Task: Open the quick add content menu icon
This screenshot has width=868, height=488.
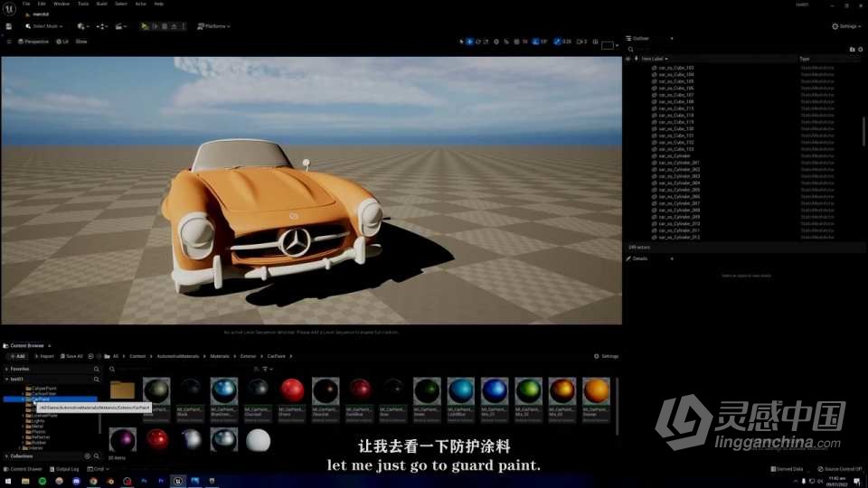Action: tap(82, 26)
